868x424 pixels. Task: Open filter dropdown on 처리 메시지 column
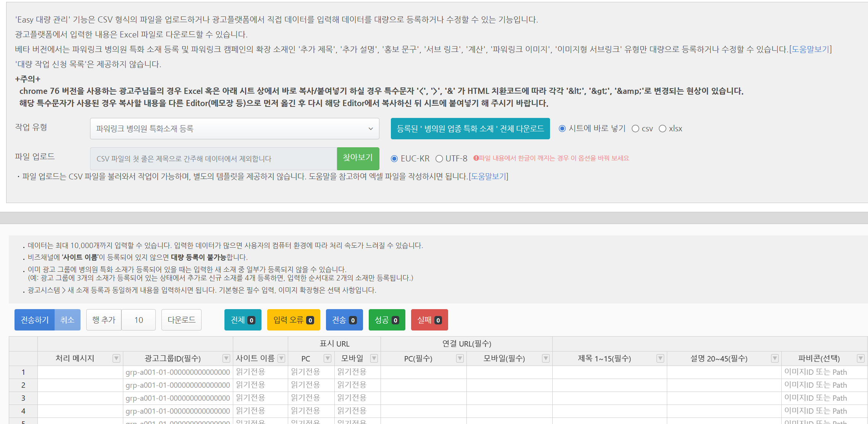[x=116, y=358]
